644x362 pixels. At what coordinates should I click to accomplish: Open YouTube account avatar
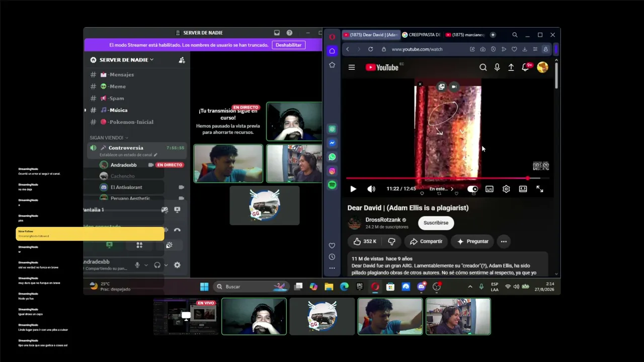point(542,67)
